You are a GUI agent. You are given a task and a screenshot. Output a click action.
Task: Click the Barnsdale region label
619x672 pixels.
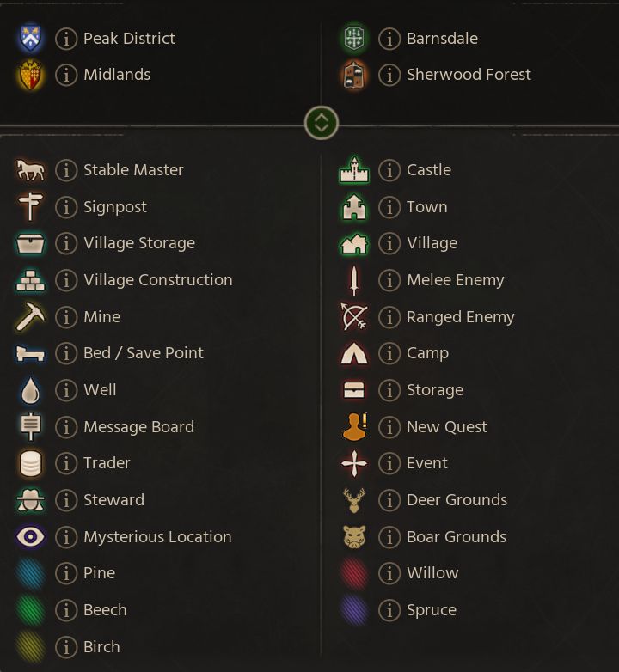point(442,39)
